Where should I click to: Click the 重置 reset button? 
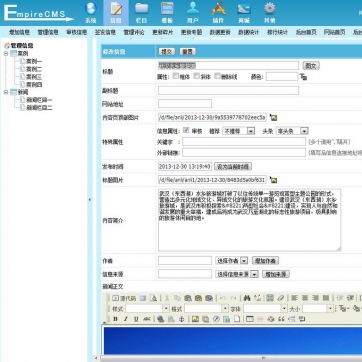[188, 51]
